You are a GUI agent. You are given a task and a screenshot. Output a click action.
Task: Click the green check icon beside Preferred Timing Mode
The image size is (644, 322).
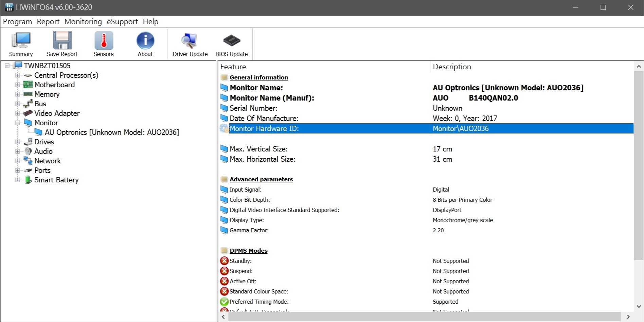pos(224,302)
